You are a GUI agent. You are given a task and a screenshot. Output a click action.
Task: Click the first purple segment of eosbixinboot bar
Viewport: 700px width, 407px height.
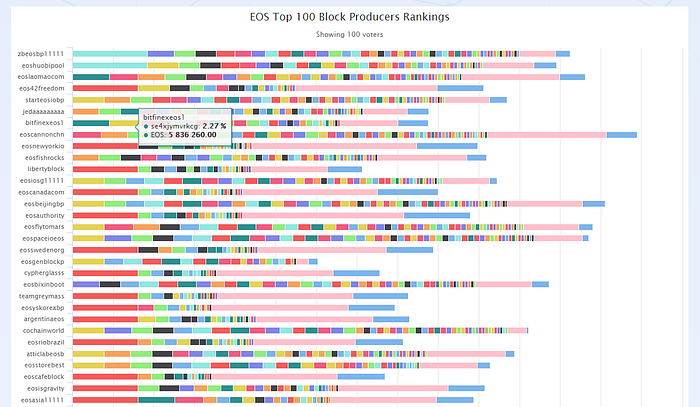point(86,284)
